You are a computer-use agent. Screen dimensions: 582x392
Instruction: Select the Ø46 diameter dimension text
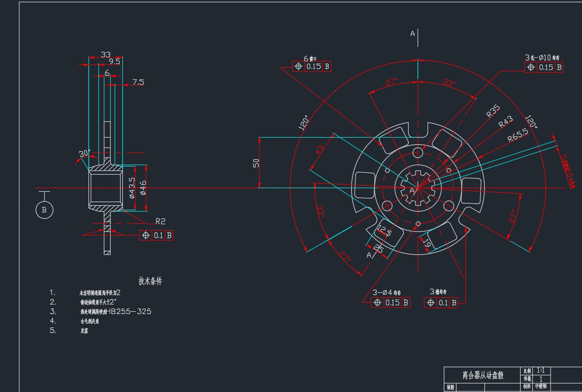(x=143, y=188)
